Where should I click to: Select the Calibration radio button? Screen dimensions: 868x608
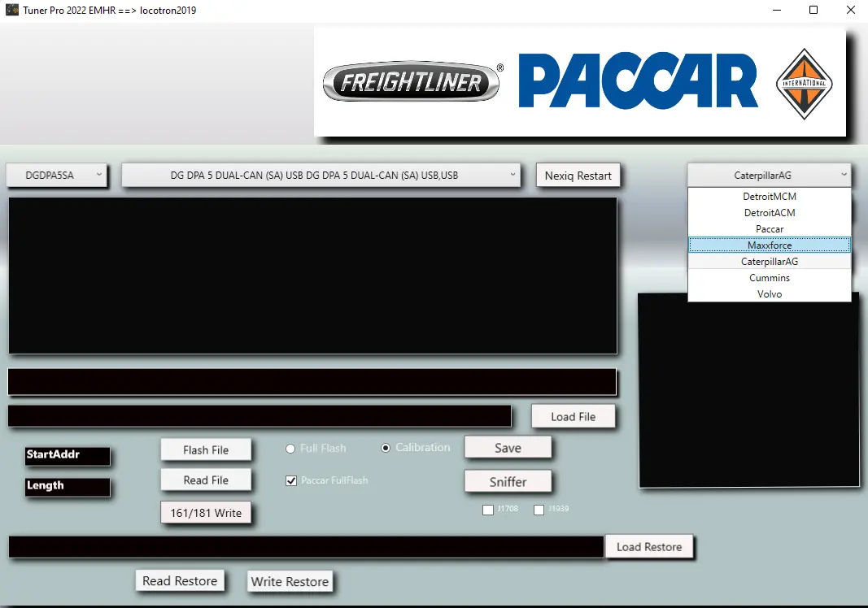pyautogui.click(x=386, y=448)
